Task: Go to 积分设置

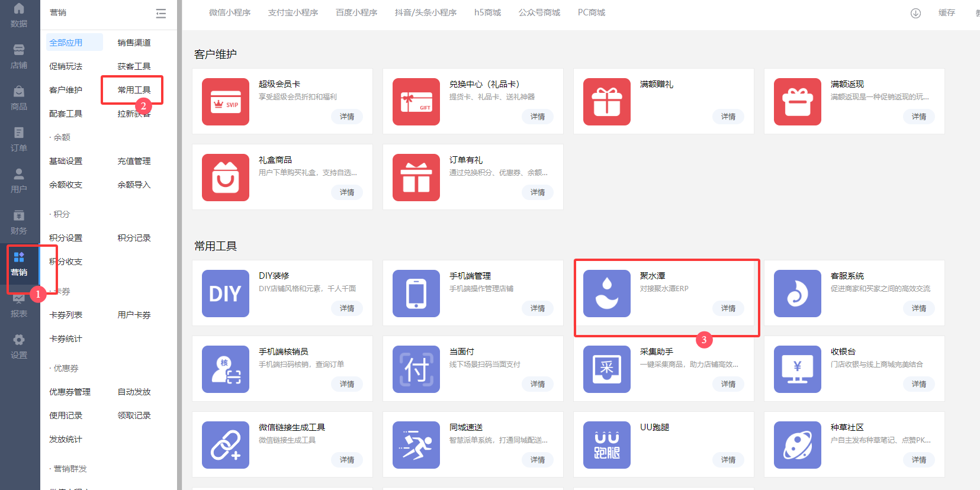Action: 66,238
